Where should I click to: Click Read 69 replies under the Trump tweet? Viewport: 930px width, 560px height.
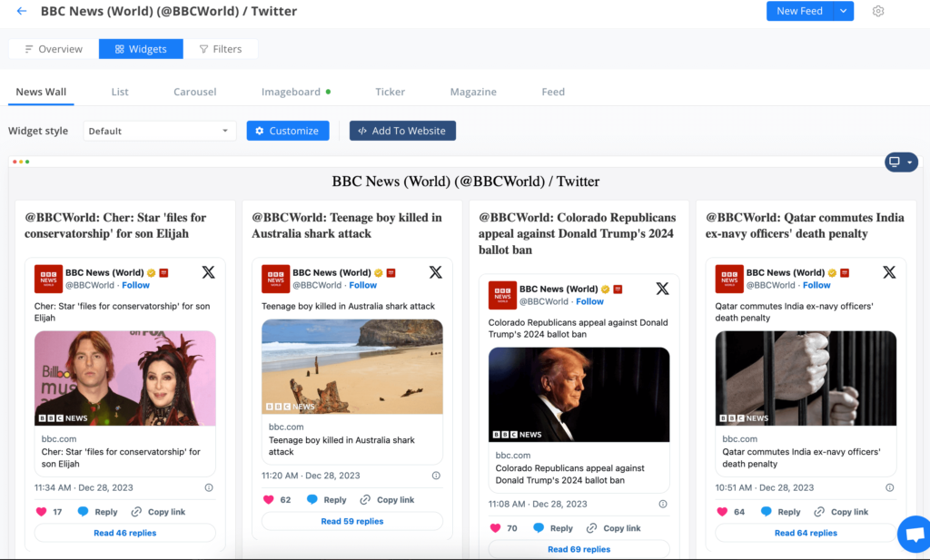(x=579, y=549)
